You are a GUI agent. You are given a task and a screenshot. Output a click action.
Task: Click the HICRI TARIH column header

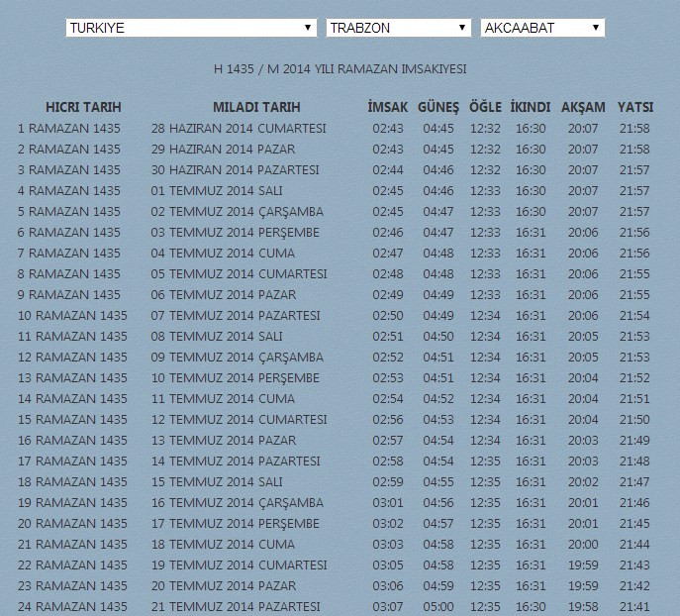pyautogui.click(x=81, y=107)
